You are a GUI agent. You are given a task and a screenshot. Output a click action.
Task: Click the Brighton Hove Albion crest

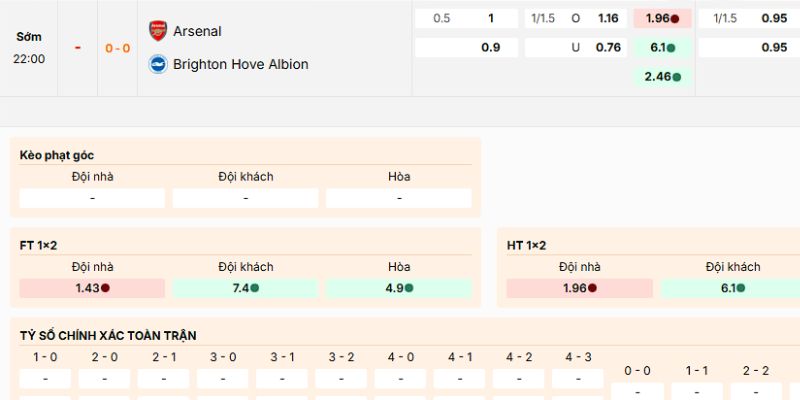click(x=157, y=64)
